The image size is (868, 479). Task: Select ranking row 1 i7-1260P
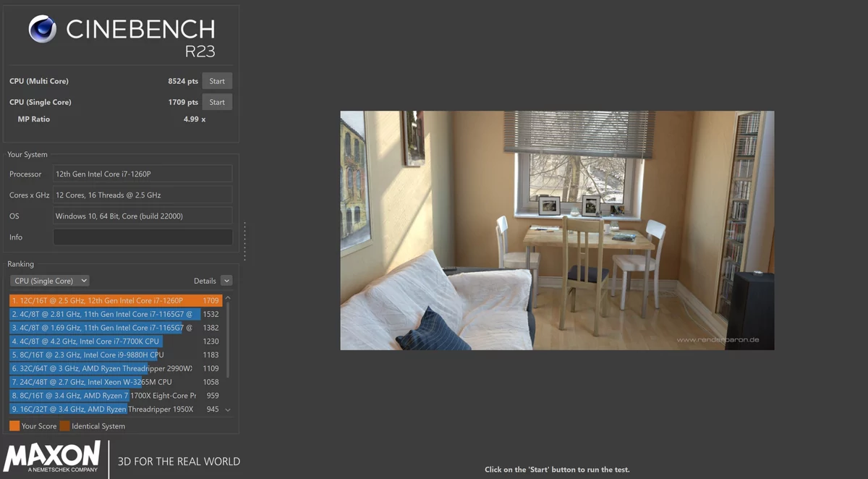[116, 300]
